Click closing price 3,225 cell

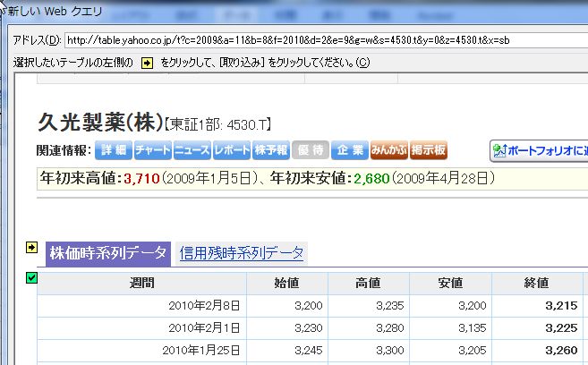[537, 328]
